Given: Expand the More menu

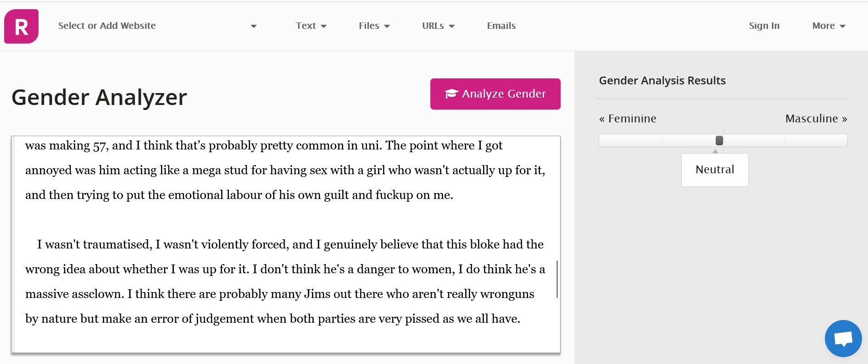Looking at the screenshot, I should 829,26.
